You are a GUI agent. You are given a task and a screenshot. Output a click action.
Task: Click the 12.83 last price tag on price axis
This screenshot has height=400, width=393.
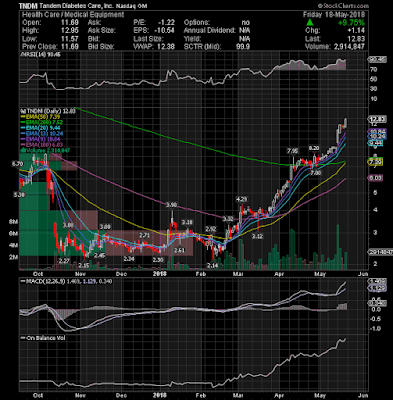click(x=377, y=119)
